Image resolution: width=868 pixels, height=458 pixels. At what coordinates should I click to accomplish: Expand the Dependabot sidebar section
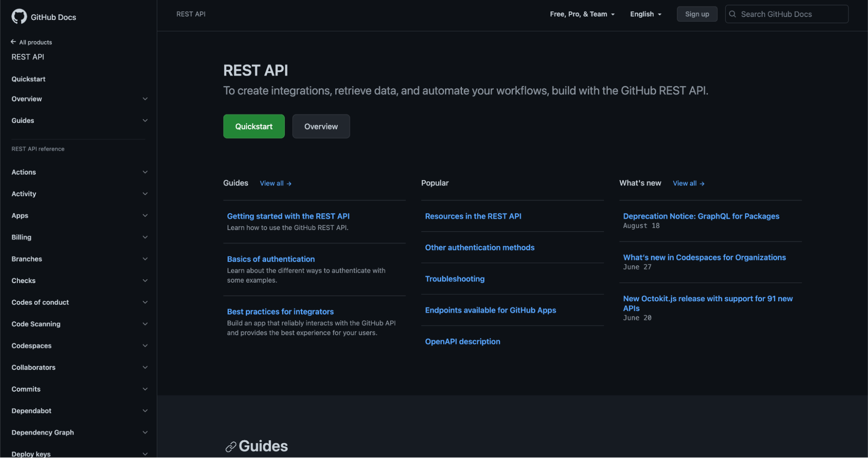(x=145, y=410)
